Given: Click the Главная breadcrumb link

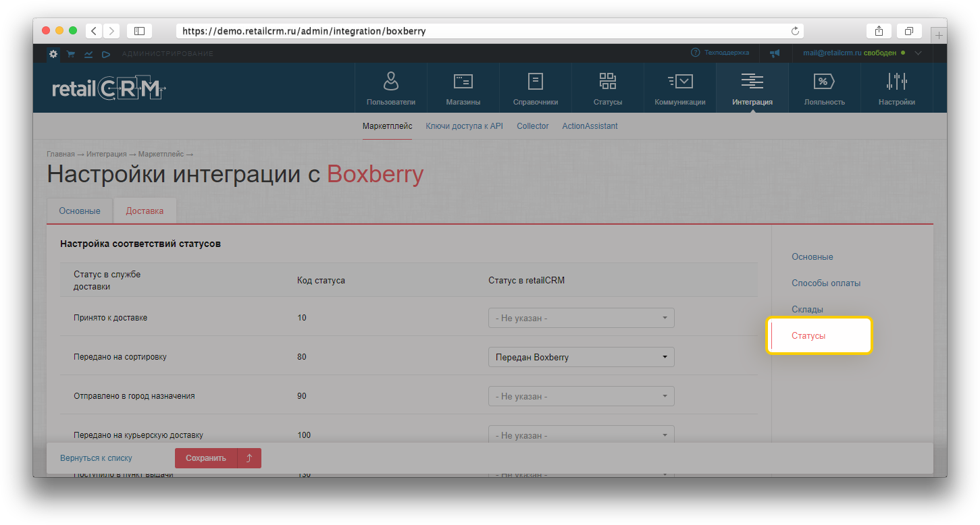Looking at the screenshot, I should [61, 155].
